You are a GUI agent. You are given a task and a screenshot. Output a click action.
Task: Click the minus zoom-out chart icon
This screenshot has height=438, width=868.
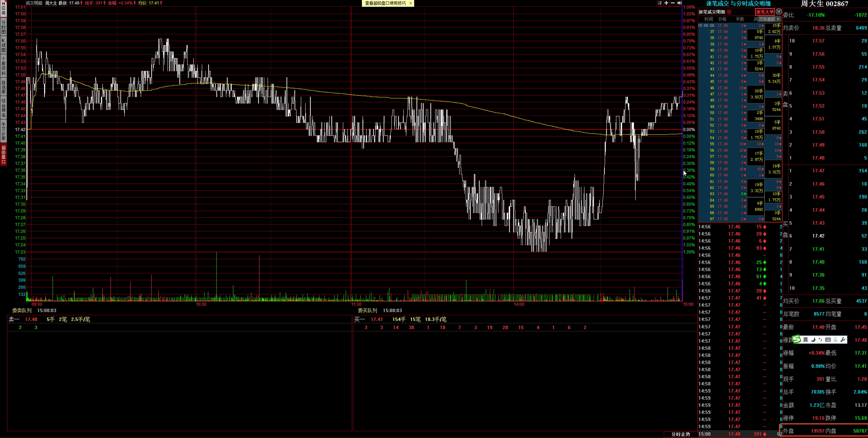[x=673, y=3]
